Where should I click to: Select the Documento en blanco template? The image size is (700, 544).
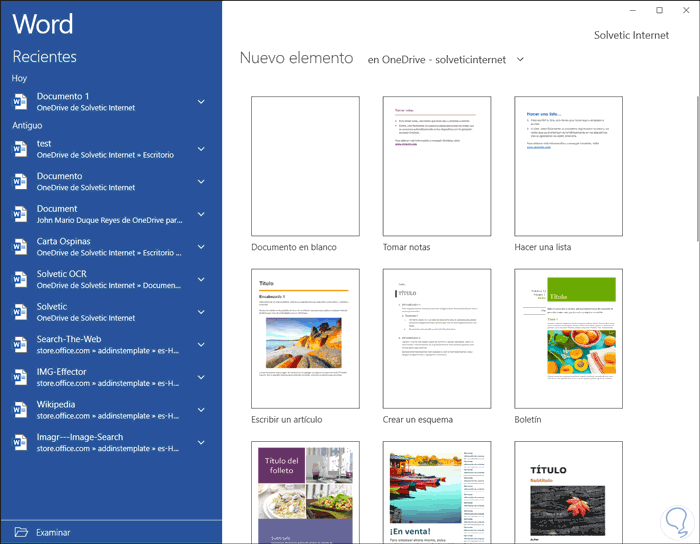click(305, 166)
